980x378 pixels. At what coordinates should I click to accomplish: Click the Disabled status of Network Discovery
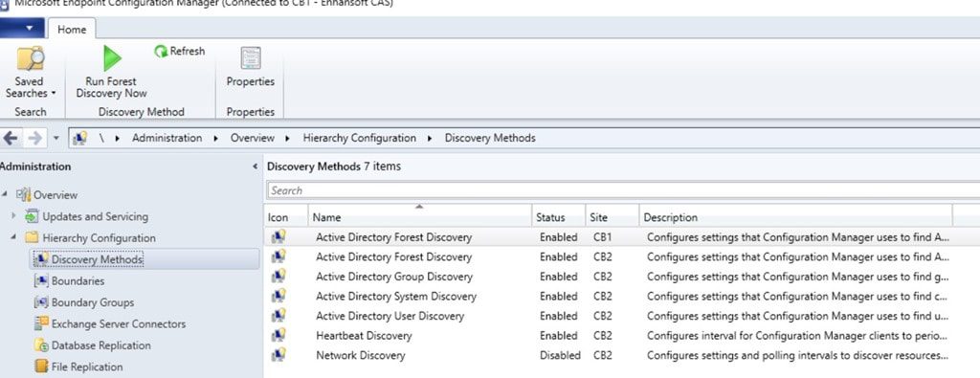point(560,355)
